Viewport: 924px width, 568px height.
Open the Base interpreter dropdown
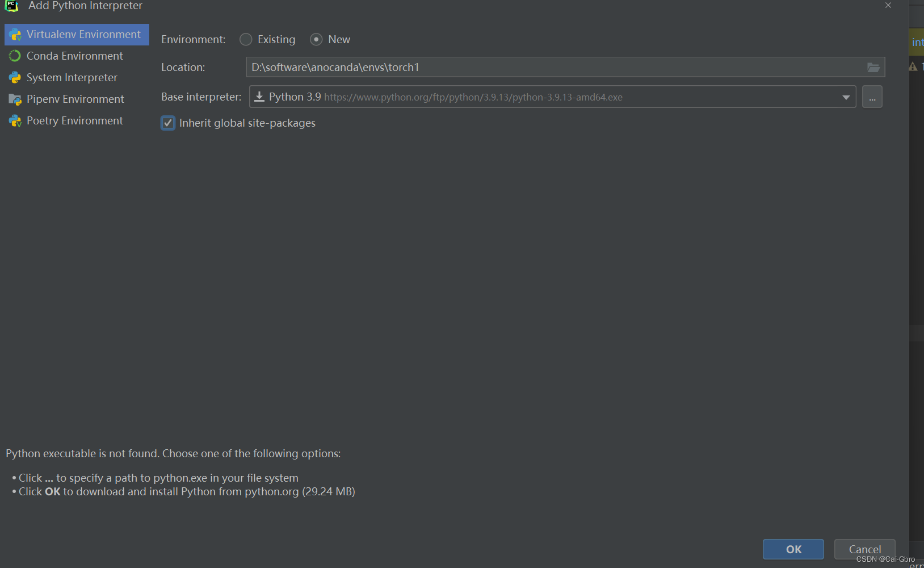coord(552,97)
